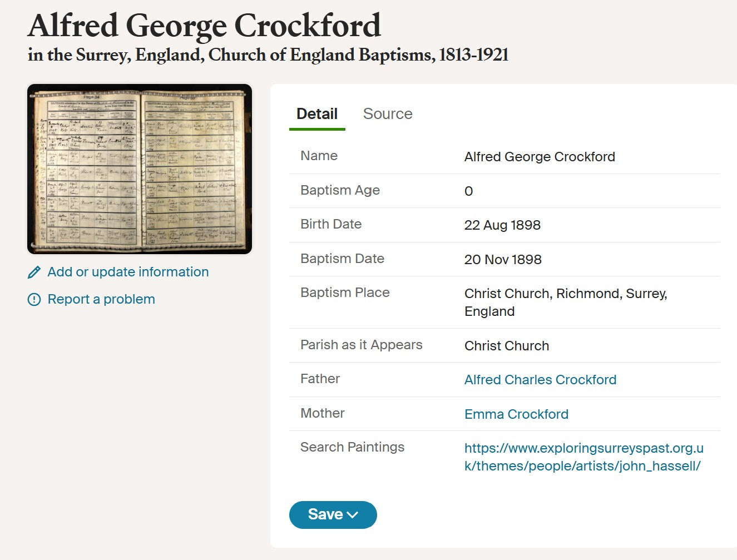Viewport: 737px width, 560px height.
Task: Click the baptism date 20 Nov 1898
Action: pos(503,260)
